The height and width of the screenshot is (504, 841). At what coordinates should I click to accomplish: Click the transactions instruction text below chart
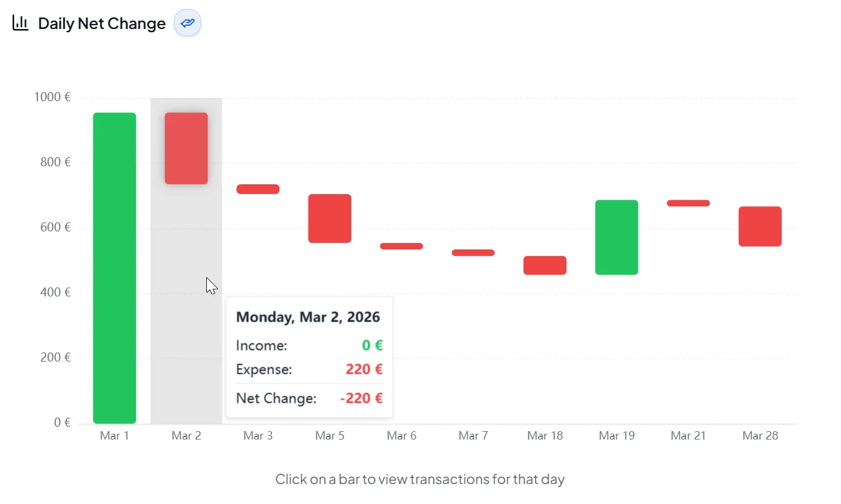point(420,479)
